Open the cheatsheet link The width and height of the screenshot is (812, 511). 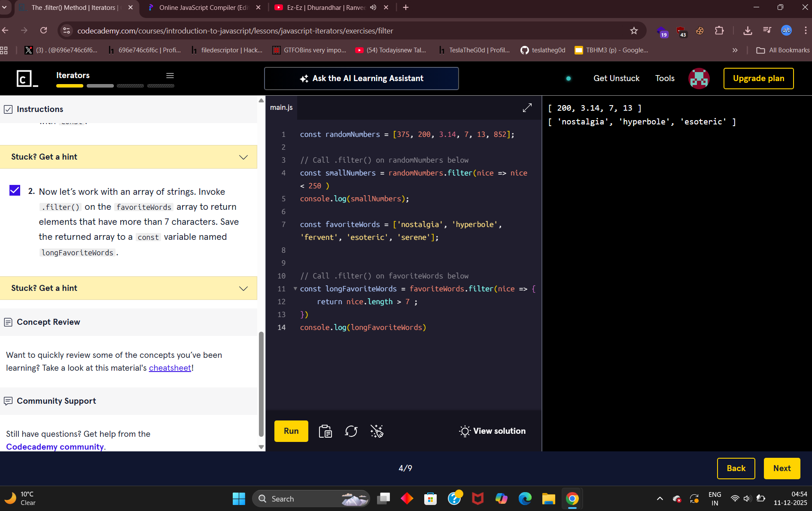point(170,368)
